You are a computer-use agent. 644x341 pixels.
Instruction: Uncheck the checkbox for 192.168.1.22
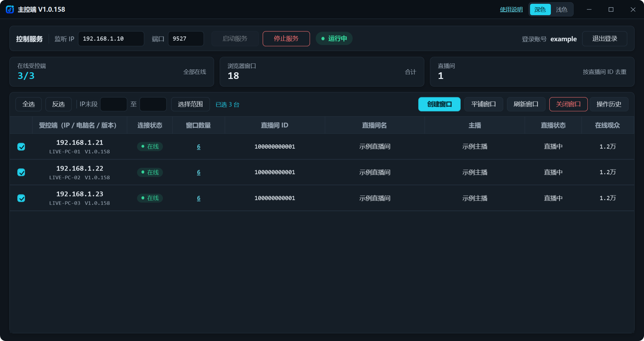click(x=21, y=172)
